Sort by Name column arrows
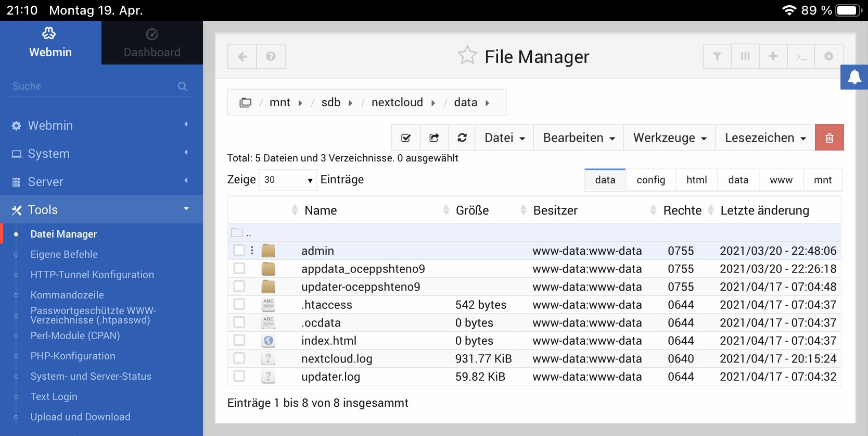Image resolution: width=868 pixels, height=436 pixels. [295, 210]
